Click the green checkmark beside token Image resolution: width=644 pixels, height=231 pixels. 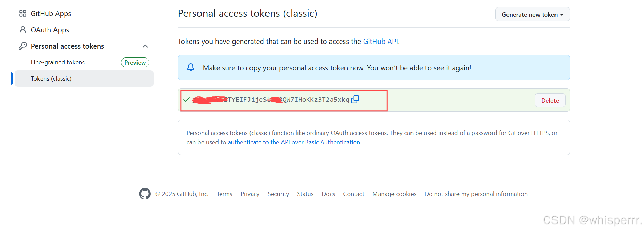pos(187,100)
